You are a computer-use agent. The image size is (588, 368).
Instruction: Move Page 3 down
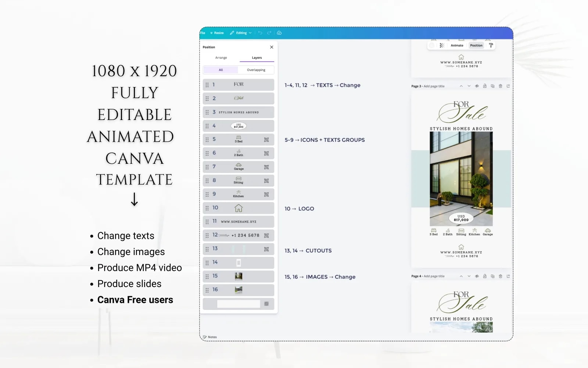click(469, 86)
